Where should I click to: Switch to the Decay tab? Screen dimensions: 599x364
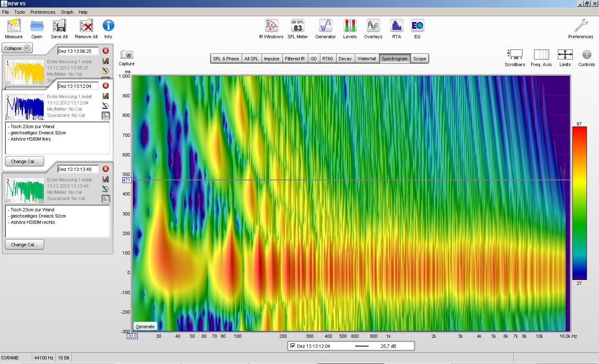(345, 59)
